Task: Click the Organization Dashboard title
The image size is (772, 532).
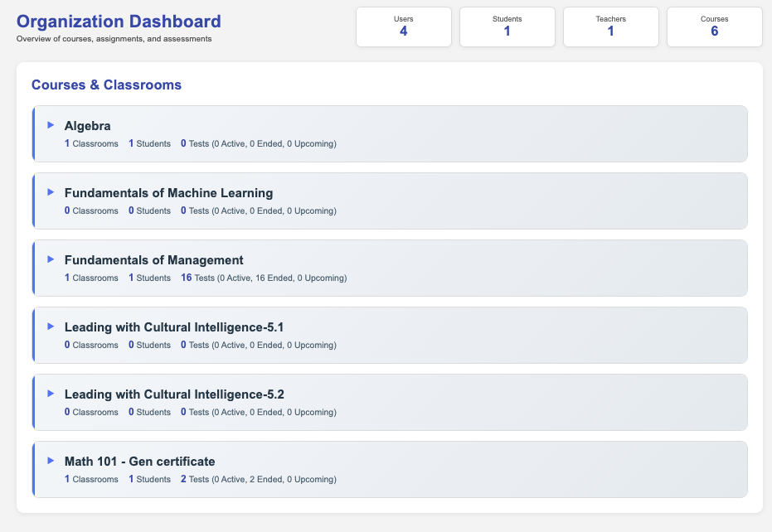Action: [x=119, y=21]
